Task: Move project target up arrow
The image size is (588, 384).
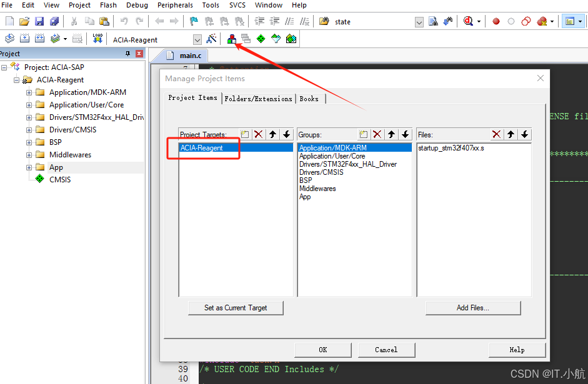Action: (x=272, y=134)
